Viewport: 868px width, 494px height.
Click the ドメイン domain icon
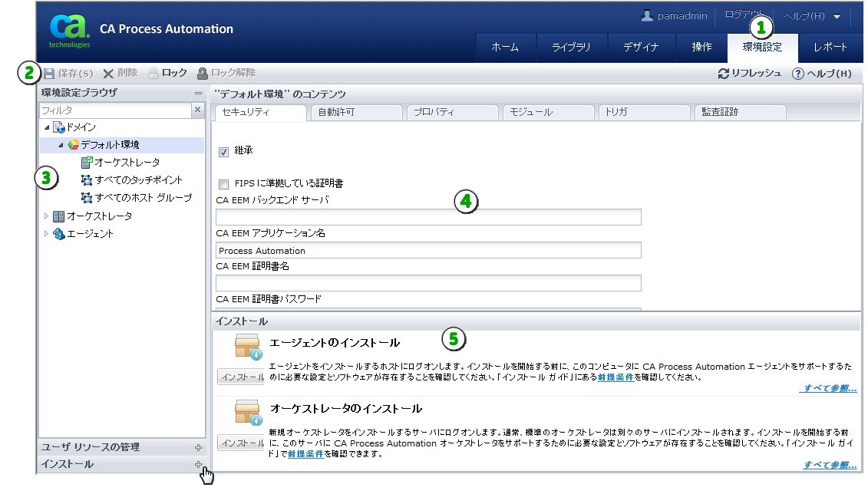click(x=58, y=127)
